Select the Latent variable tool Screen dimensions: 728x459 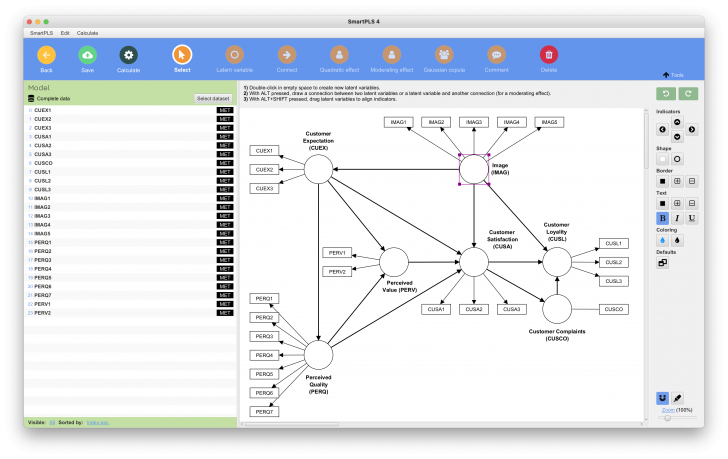(234, 55)
